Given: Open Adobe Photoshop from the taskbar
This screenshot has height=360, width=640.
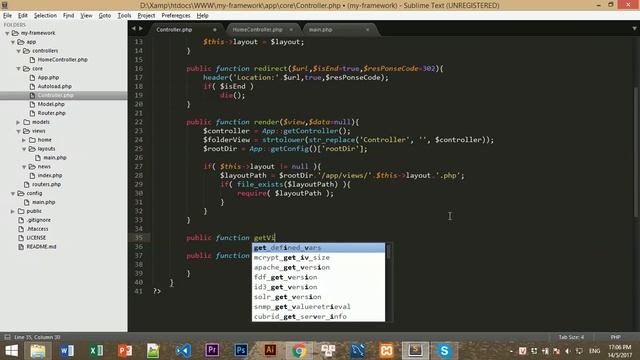Looking at the screenshot, I should pyautogui.click(x=241, y=350).
